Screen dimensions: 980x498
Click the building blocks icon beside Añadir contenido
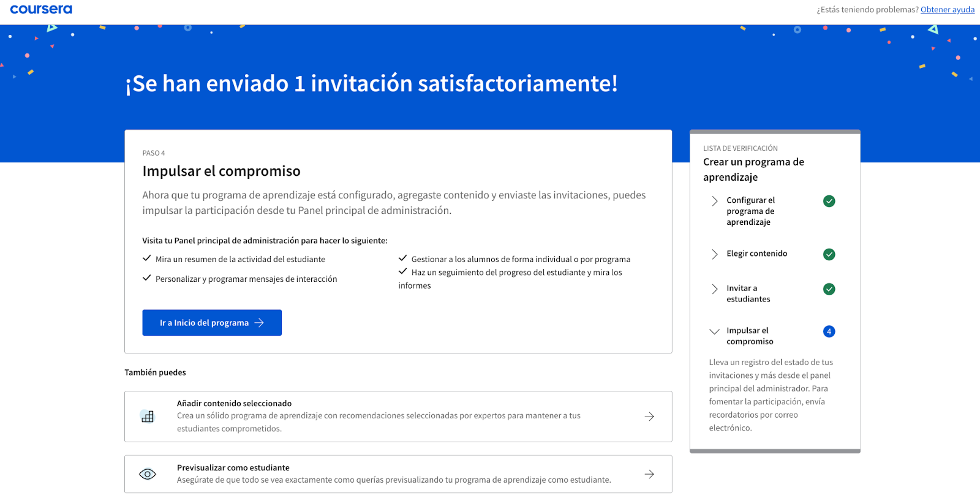click(148, 417)
